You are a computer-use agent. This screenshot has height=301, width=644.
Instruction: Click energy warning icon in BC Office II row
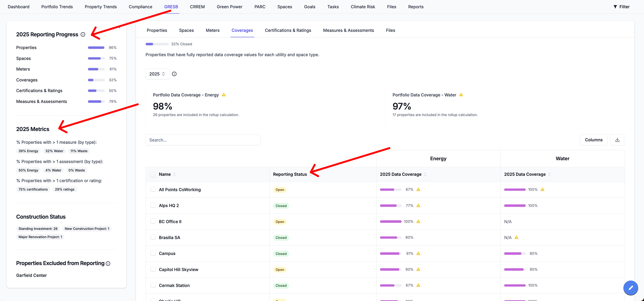pos(418,222)
